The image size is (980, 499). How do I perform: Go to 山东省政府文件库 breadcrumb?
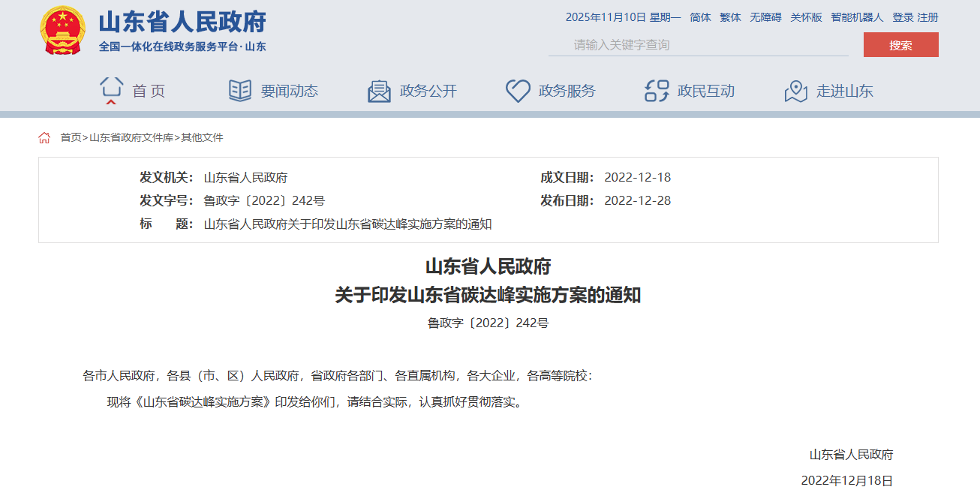[x=131, y=137]
